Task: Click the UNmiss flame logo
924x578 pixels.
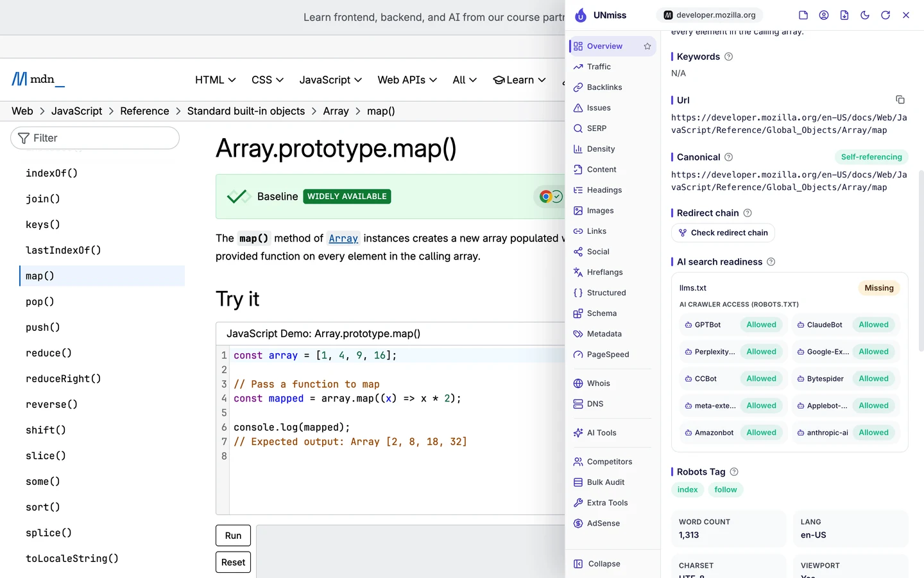Action: pos(581,15)
